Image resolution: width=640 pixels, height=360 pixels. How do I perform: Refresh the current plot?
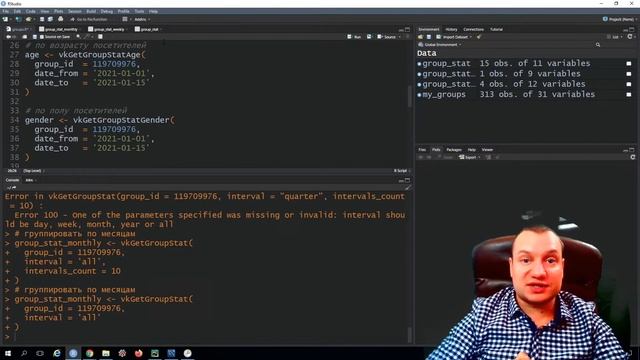(x=633, y=157)
